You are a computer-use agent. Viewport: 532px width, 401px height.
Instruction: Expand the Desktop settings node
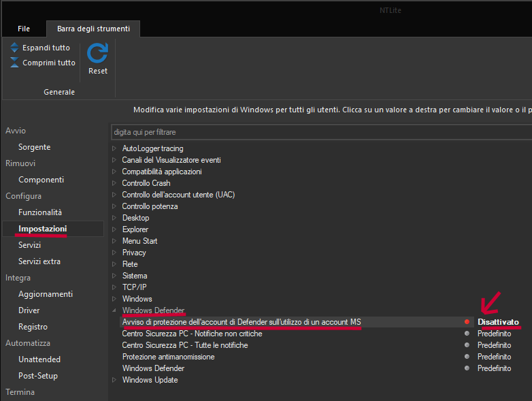(x=114, y=218)
